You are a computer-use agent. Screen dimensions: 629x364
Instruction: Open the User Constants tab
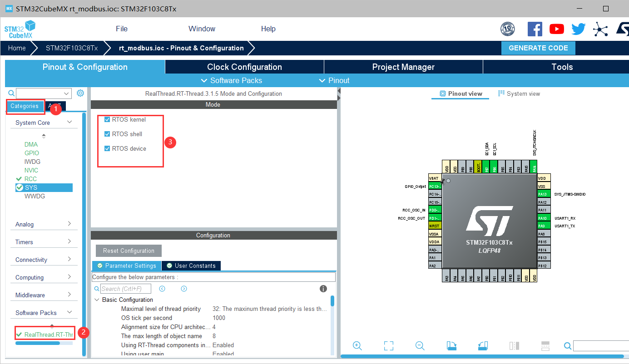[190, 266]
